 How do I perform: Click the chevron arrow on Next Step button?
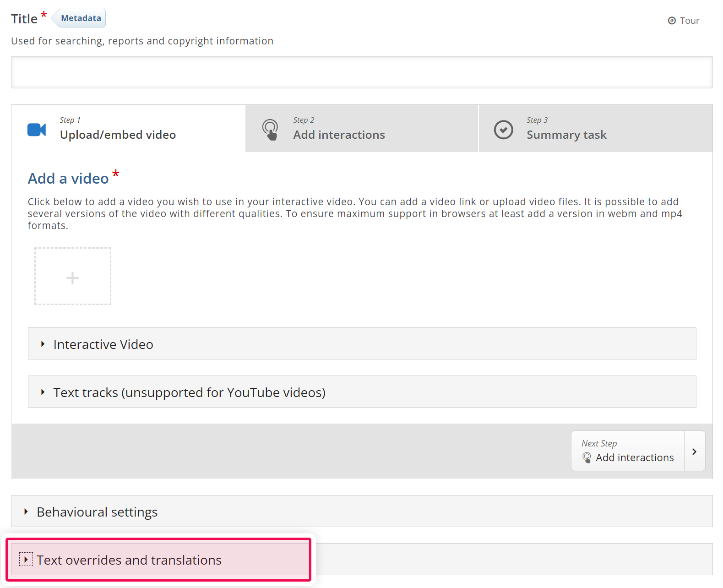coord(695,451)
